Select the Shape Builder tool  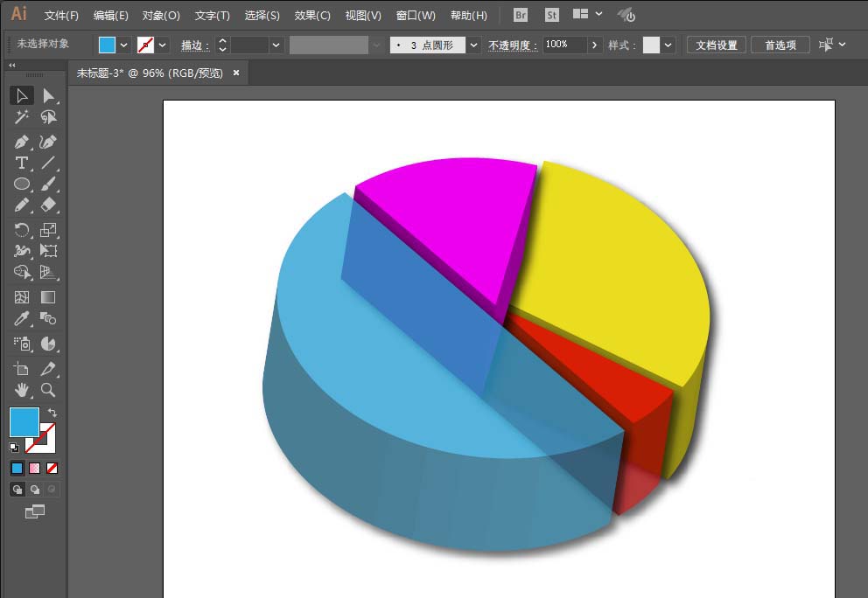22,272
